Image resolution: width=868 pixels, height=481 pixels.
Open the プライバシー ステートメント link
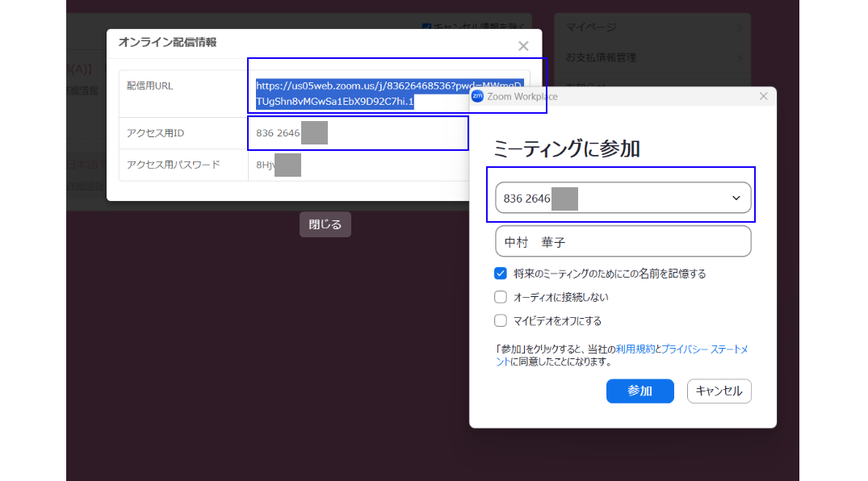[704, 349]
